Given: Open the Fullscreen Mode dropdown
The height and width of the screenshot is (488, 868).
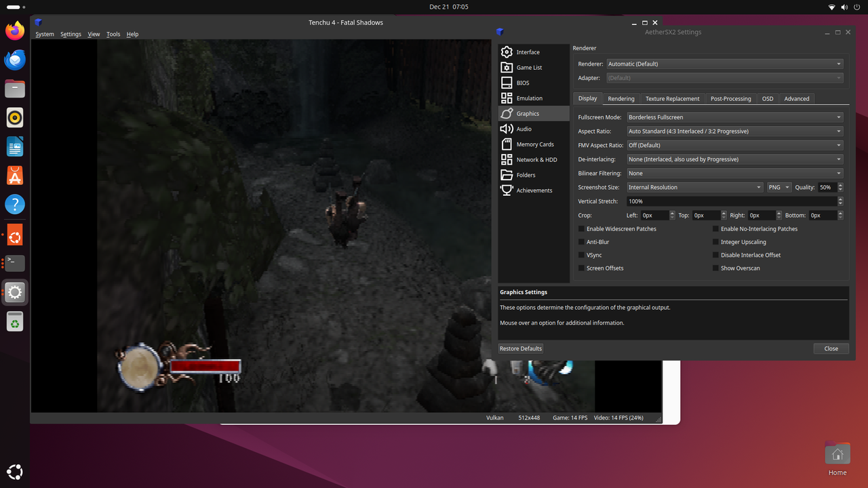Looking at the screenshot, I should pos(734,117).
